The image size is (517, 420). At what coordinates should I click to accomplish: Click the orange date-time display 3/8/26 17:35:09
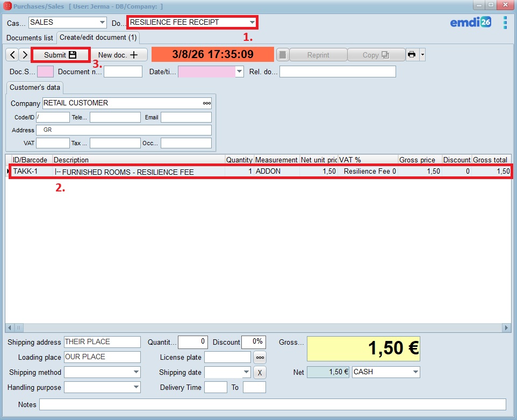pos(213,54)
